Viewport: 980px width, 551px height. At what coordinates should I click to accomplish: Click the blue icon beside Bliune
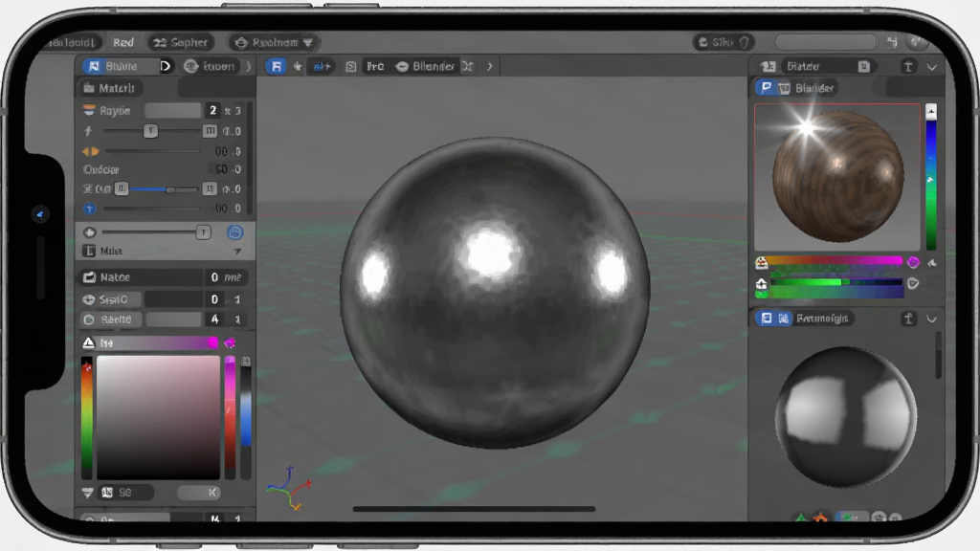pos(94,66)
